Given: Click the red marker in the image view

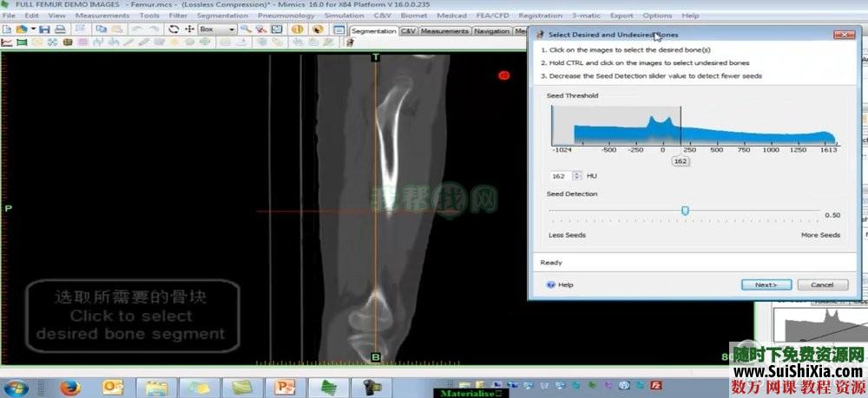Looking at the screenshot, I should pos(503,76).
